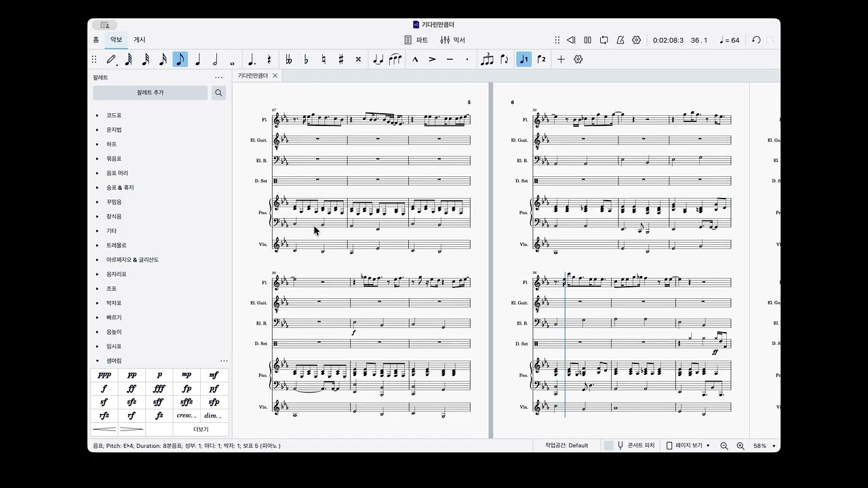Add tenuto articulation
The height and width of the screenshot is (488, 868).
pos(450,60)
